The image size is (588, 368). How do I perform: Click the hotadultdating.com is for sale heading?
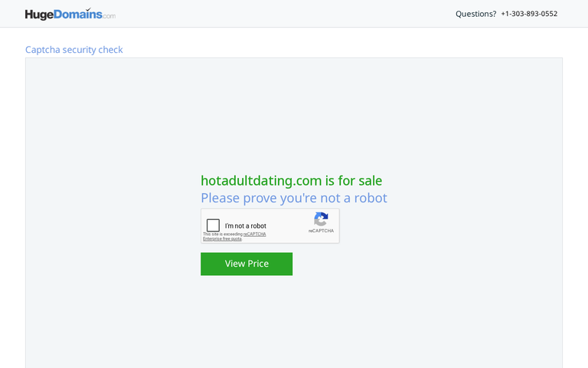pyautogui.click(x=292, y=181)
